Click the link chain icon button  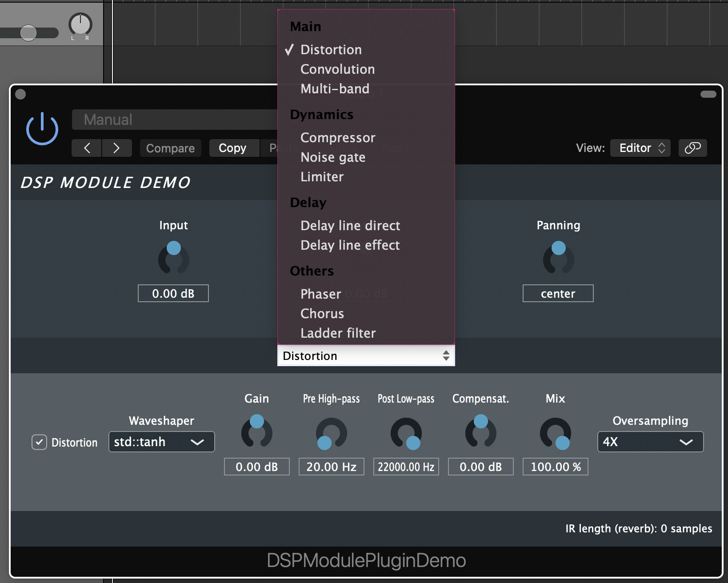692,148
